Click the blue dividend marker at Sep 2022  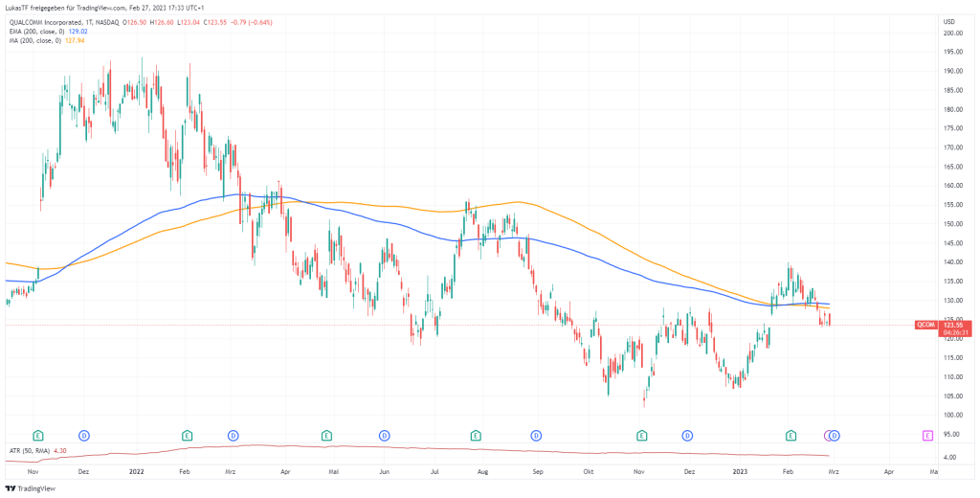(x=537, y=436)
